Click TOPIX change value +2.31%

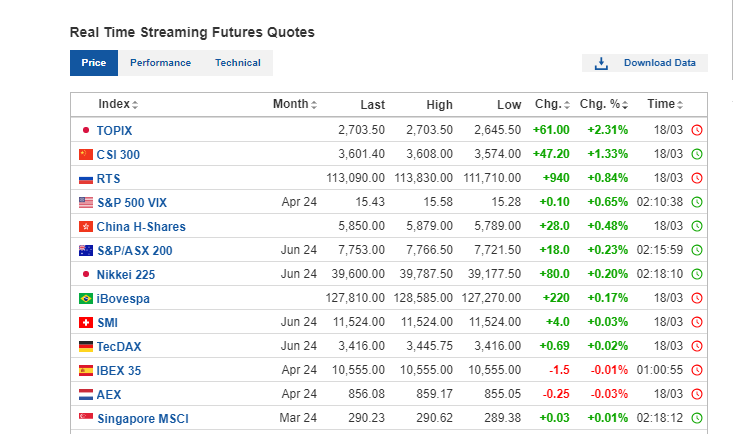click(x=608, y=130)
